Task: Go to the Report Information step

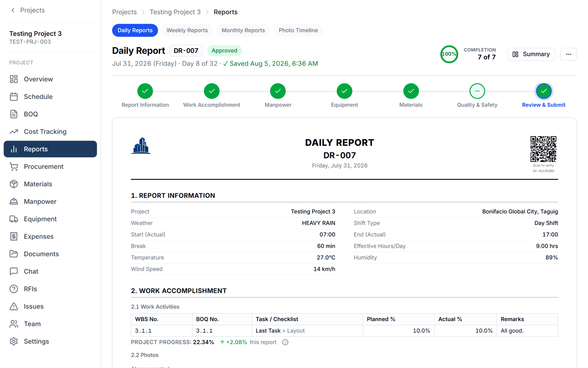Action: (145, 91)
